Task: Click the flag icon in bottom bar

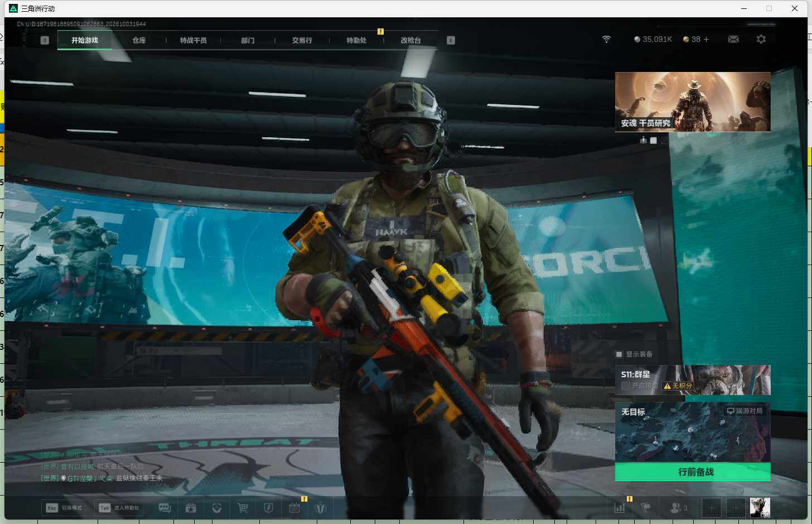Action: point(646,508)
